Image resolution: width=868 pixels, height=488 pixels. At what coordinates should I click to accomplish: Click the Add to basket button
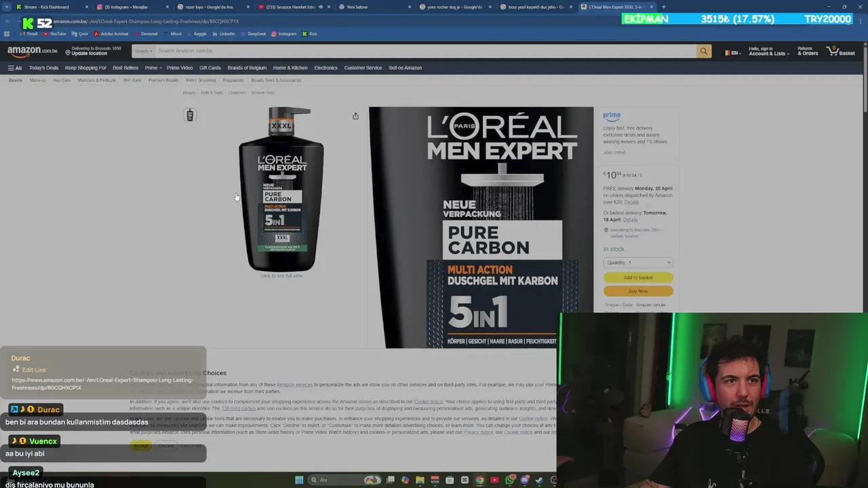pos(638,277)
